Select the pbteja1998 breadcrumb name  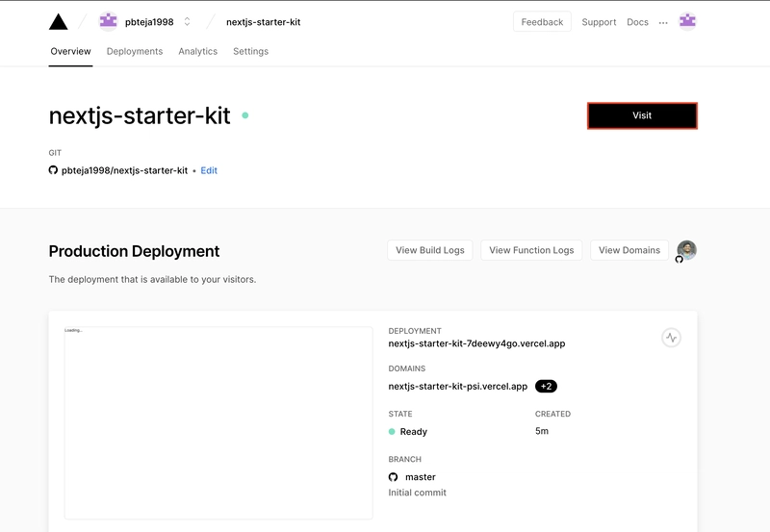tap(149, 22)
